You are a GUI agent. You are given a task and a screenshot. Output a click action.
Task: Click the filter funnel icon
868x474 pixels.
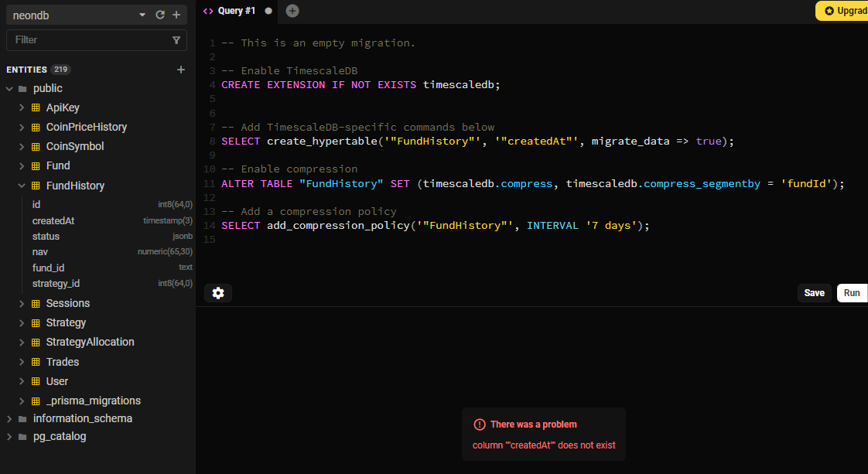(176, 39)
